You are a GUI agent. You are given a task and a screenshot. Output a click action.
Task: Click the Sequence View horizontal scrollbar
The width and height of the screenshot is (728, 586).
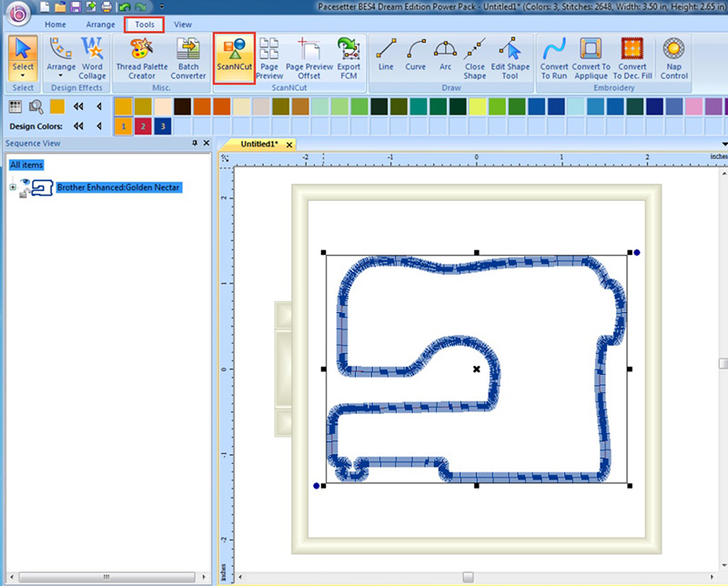pyautogui.click(x=106, y=577)
